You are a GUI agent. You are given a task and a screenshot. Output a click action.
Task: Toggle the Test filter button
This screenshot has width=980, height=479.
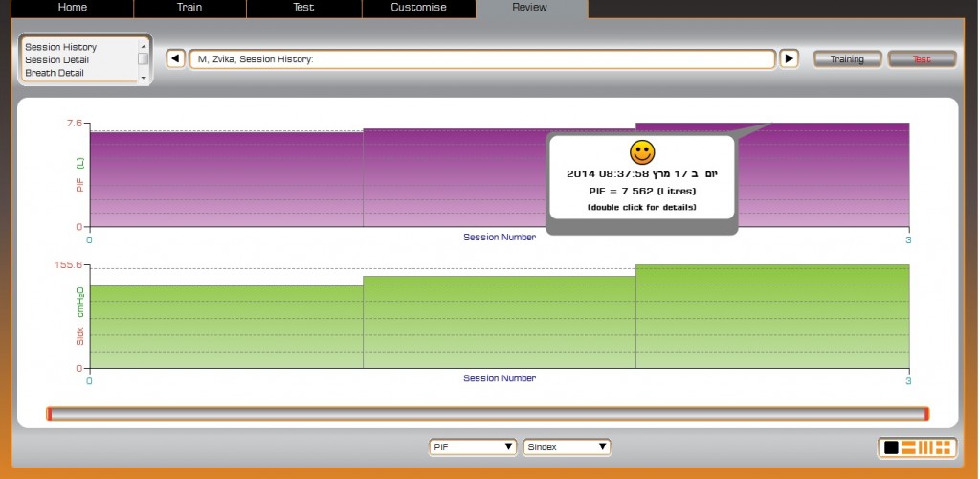click(x=922, y=59)
